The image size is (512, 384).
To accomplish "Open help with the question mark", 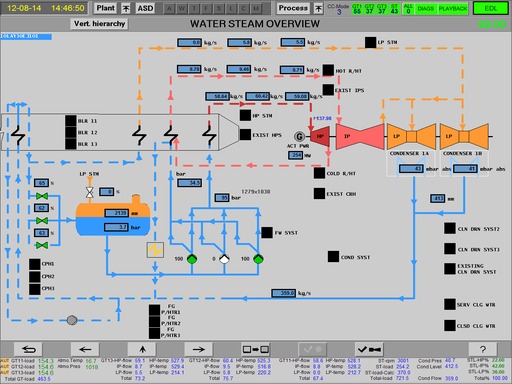I will point(483,349).
